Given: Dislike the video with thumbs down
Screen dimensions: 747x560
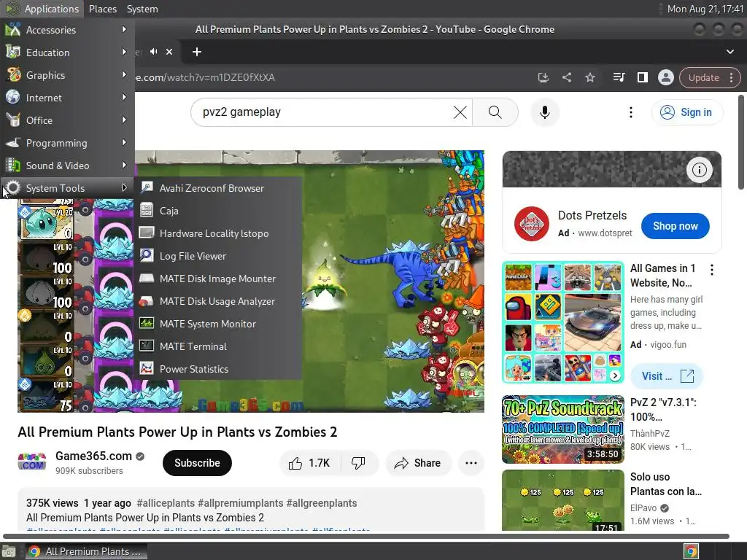Looking at the screenshot, I should tap(359, 463).
